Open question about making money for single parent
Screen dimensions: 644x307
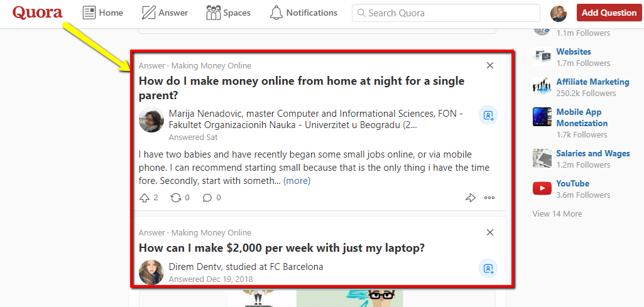pos(302,89)
